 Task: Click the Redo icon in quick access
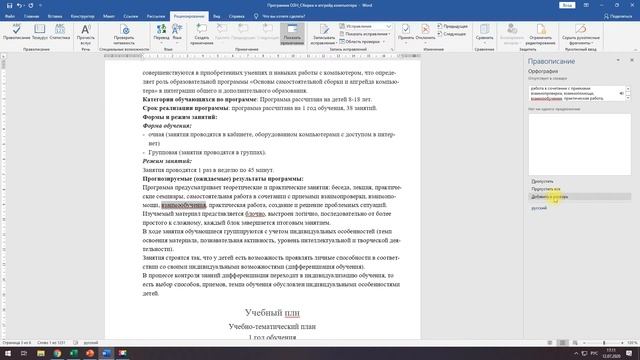pyautogui.click(x=31, y=5)
